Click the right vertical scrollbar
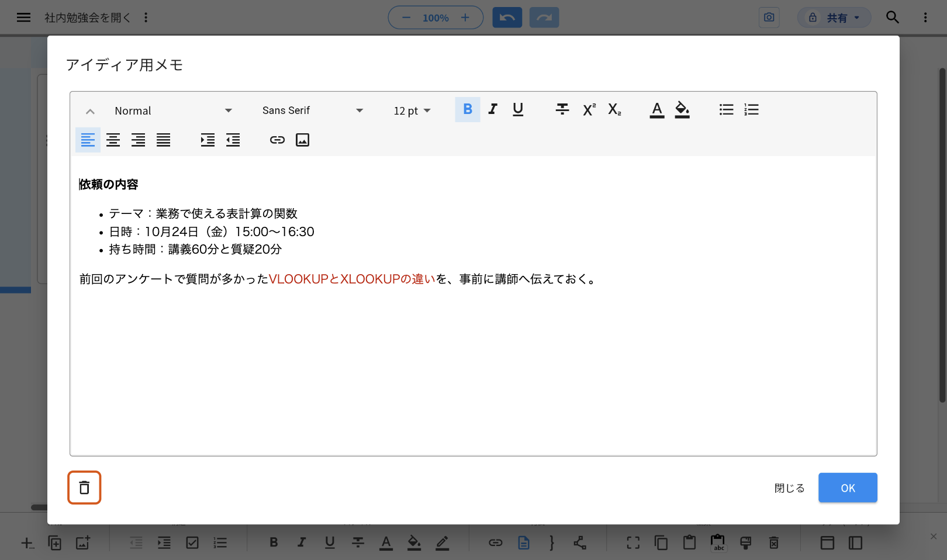The image size is (947, 560). (942, 235)
